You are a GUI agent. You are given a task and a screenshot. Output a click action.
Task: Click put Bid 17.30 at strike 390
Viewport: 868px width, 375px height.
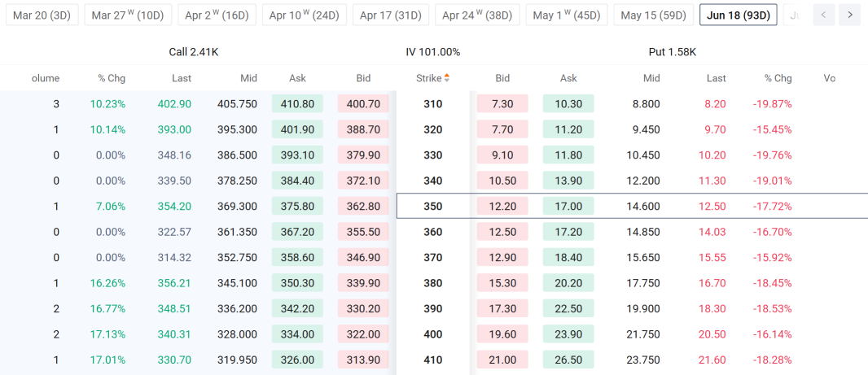pyautogui.click(x=502, y=308)
